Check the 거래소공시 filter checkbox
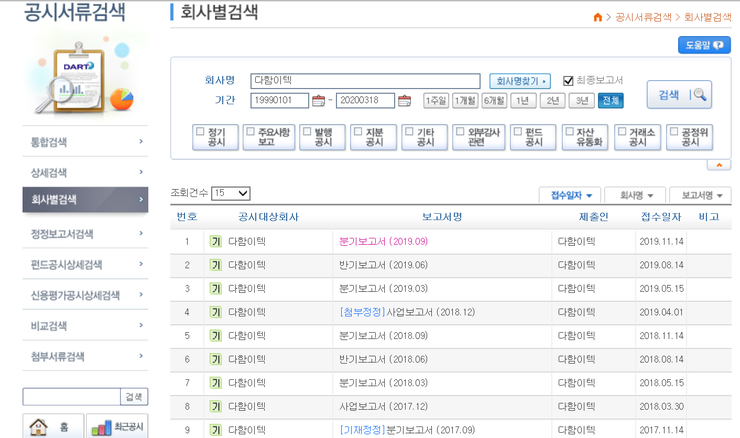The height and width of the screenshot is (438, 740). pyautogui.click(x=622, y=131)
